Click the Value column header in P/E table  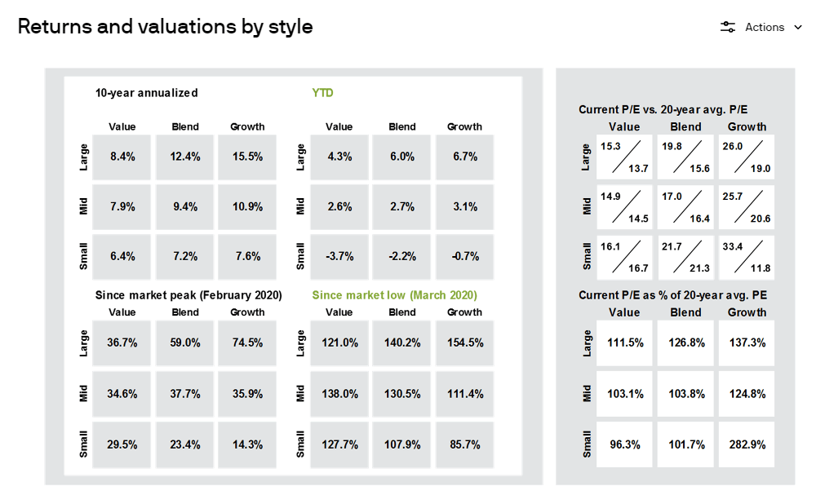tap(624, 126)
